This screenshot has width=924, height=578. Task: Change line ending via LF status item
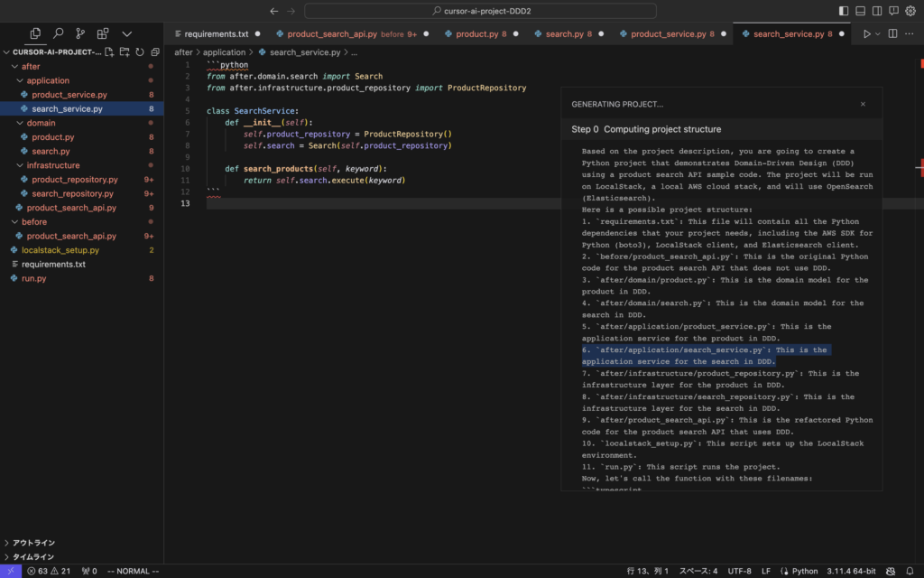tap(765, 571)
